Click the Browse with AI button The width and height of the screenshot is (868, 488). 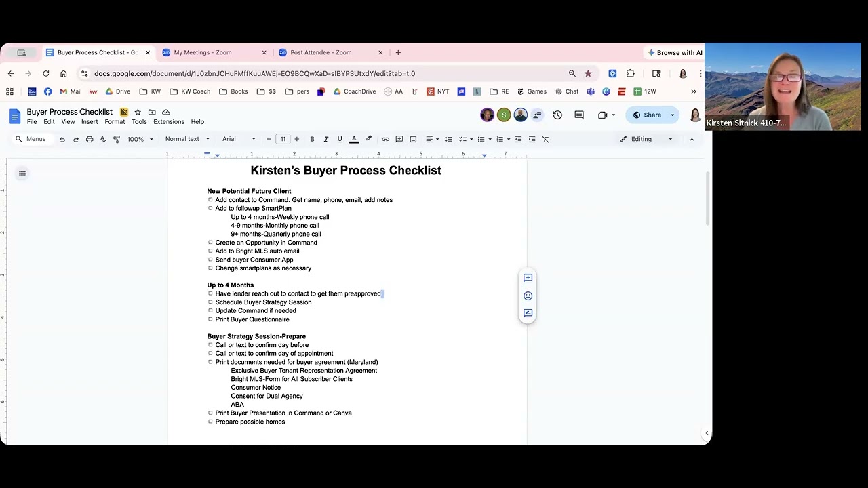pos(674,53)
